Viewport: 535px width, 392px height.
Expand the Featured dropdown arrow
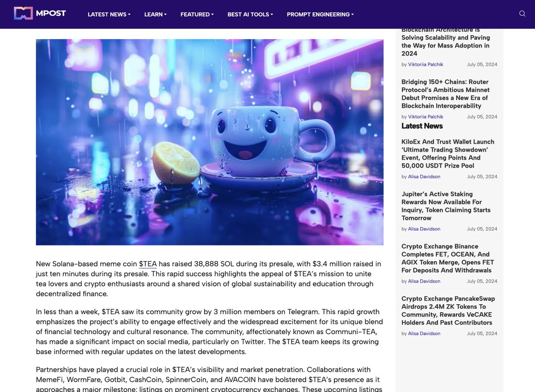click(213, 14)
